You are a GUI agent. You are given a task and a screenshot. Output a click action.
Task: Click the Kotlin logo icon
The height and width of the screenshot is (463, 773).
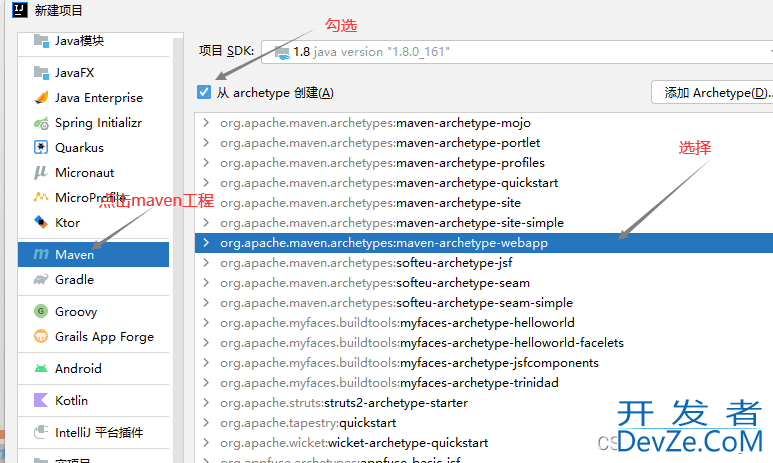pos(41,400)
